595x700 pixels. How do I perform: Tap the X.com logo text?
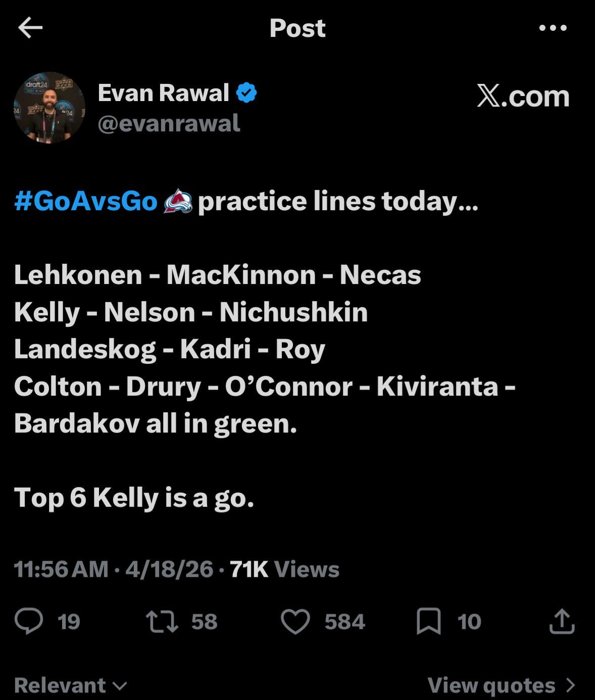523,96
